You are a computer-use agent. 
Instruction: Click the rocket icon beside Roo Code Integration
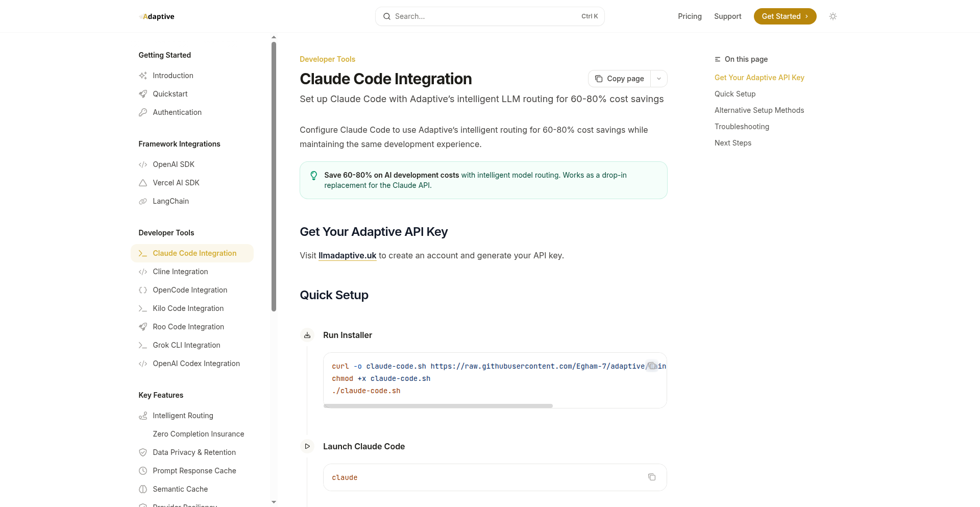coord(143,327)
